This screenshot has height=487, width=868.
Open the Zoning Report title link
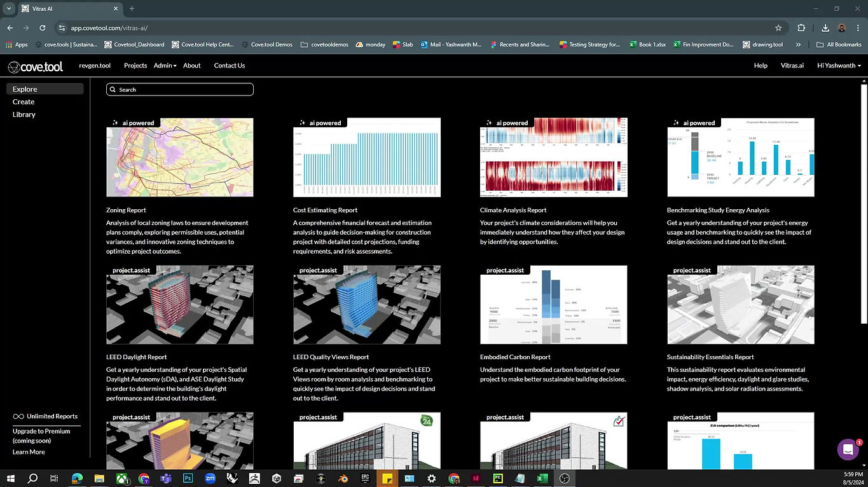126,210
